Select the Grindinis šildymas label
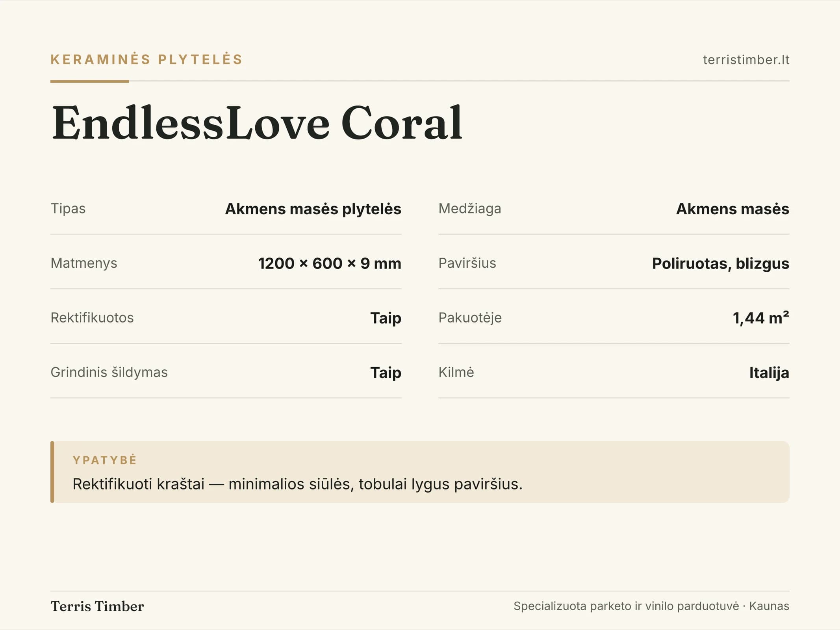 (x=109, y=372)
